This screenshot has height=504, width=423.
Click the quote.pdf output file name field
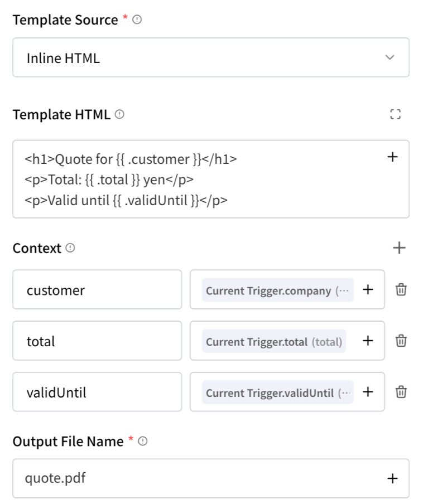[x=211, y=478]
